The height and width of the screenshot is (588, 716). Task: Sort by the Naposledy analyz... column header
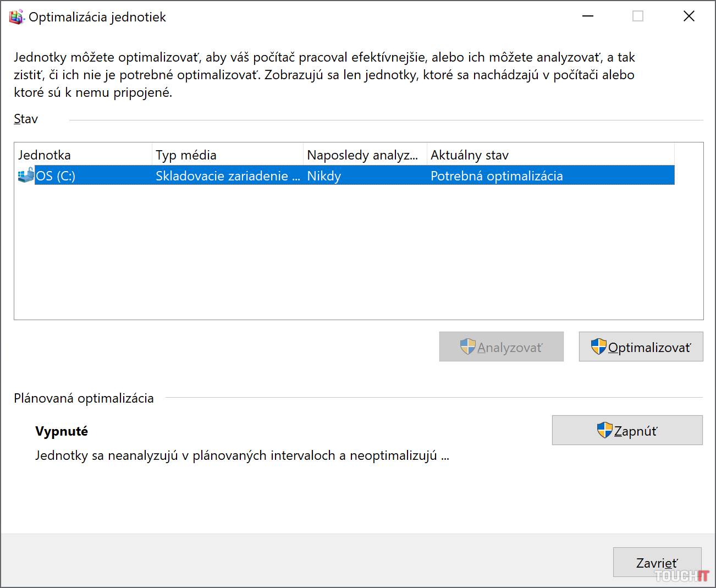(x=365, y=155)
